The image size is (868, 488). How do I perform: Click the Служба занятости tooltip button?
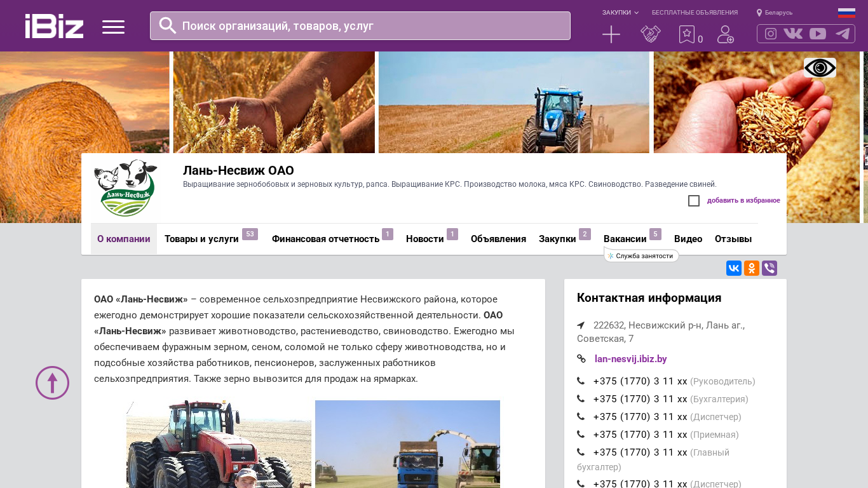coord(642,255)
